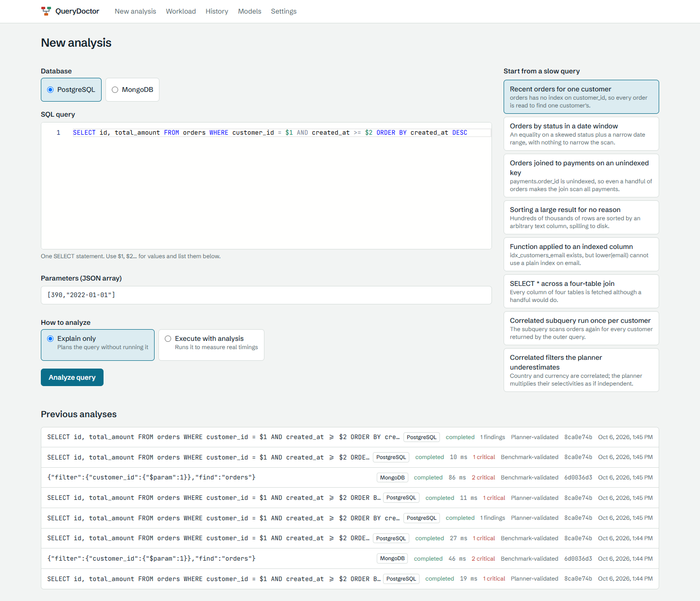The height and width of the screenshot is (601, 700).
Task: Choose the Execute with analysis mode
Action: coord(211,345)
